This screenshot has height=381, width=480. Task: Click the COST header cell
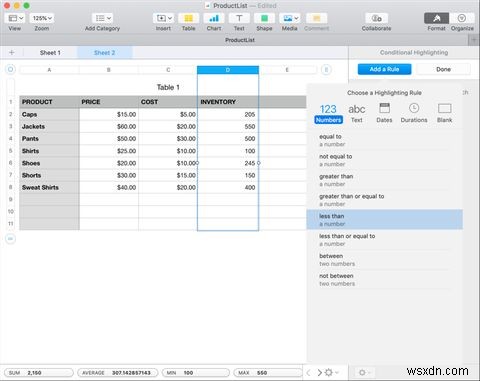[168, 102]
